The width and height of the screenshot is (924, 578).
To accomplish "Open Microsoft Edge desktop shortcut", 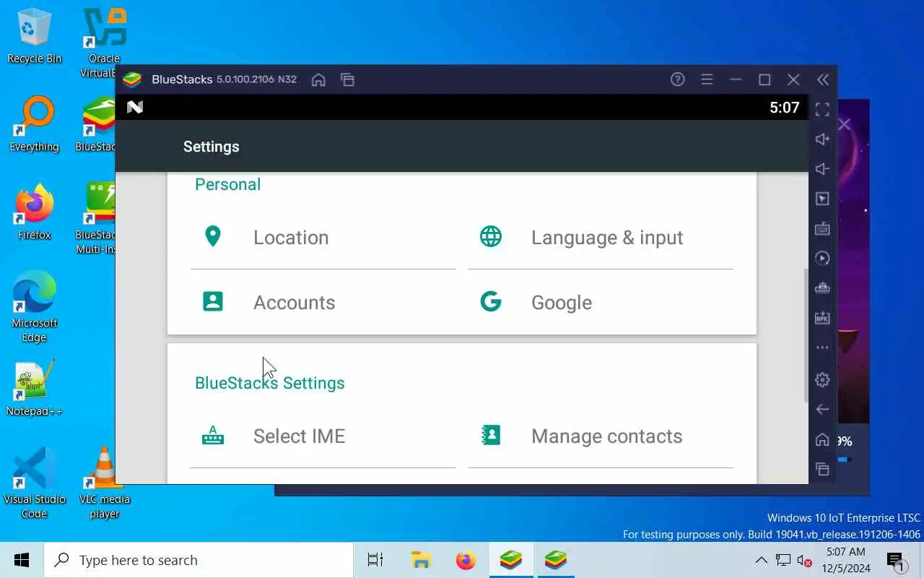I will click(x=34, y=307).
